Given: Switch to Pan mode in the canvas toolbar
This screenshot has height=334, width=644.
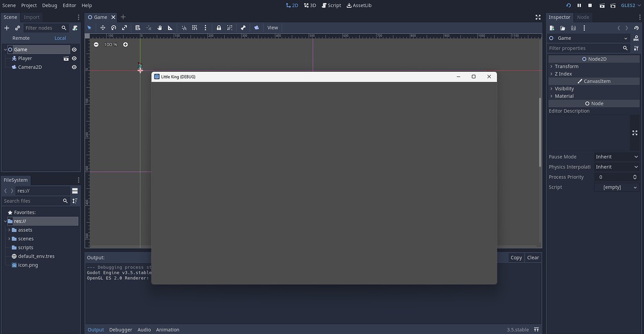Looking at the screenshot, I should (x=160, y=28).
